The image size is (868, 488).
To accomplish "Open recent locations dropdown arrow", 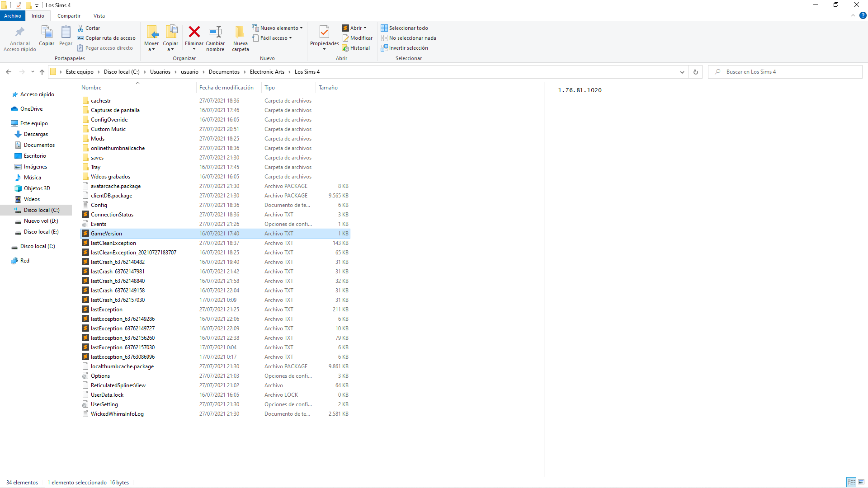I will (33, 72).
